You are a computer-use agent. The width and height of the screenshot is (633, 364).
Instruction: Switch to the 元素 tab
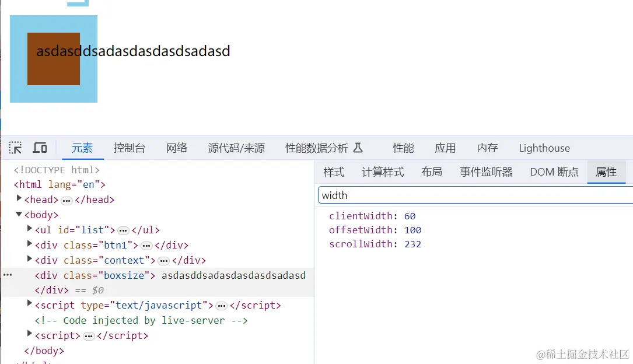point(82,148)
